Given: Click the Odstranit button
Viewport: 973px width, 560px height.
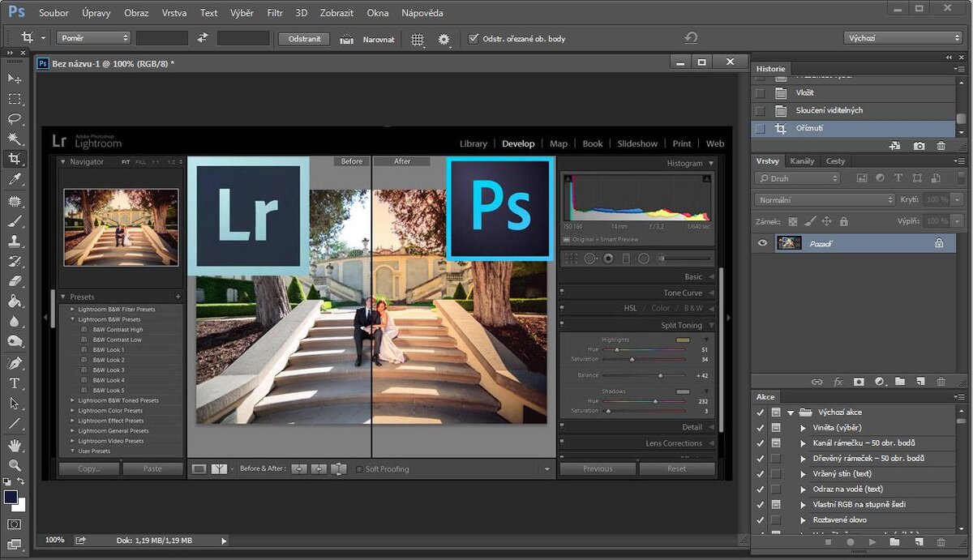Looking at the screenshot, I should click(305, 38).
